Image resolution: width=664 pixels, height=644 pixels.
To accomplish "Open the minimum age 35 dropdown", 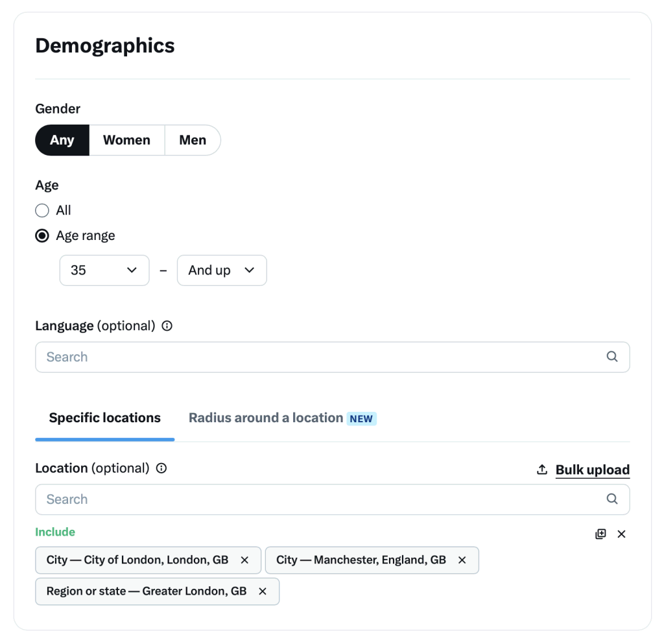I will 104,270.
